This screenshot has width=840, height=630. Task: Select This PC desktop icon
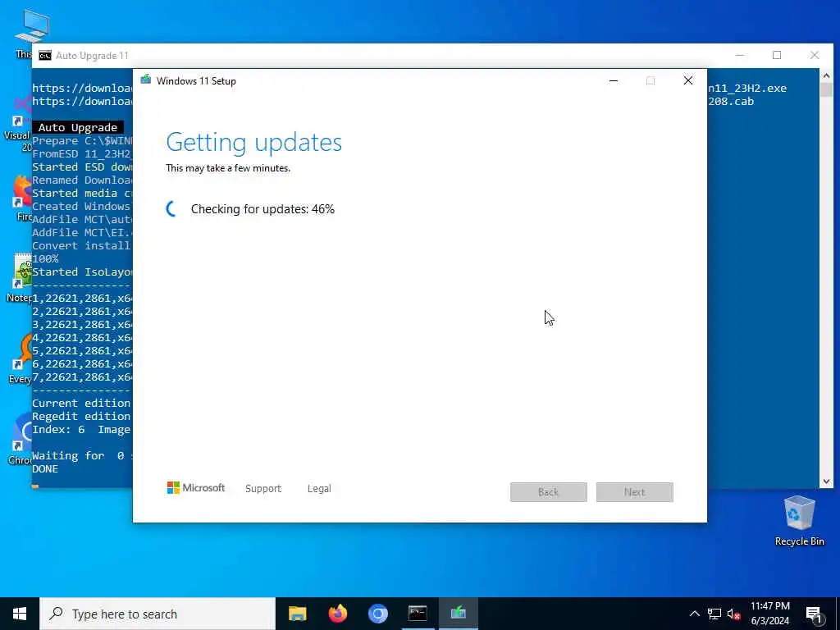(x=32, y=33)
